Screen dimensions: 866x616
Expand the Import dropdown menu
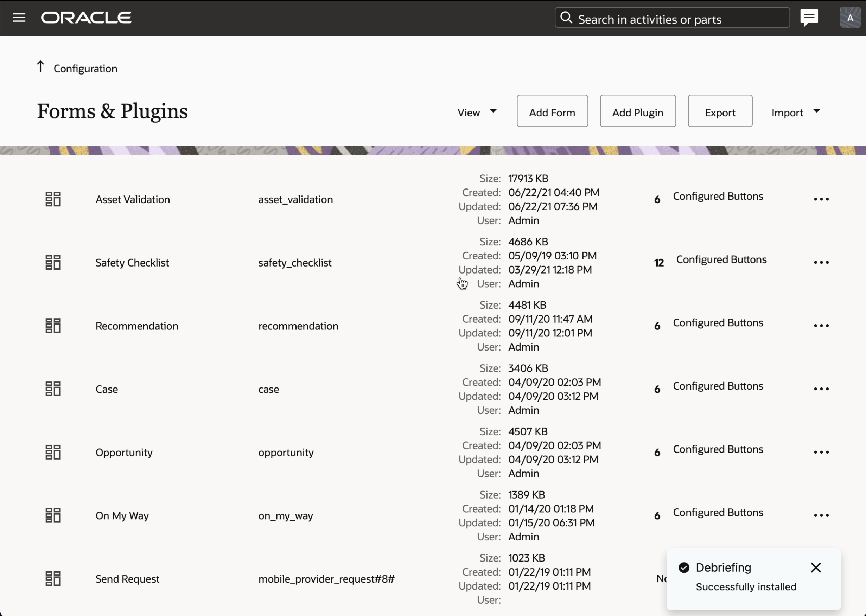pyautogui.click(x=795, y=112)
